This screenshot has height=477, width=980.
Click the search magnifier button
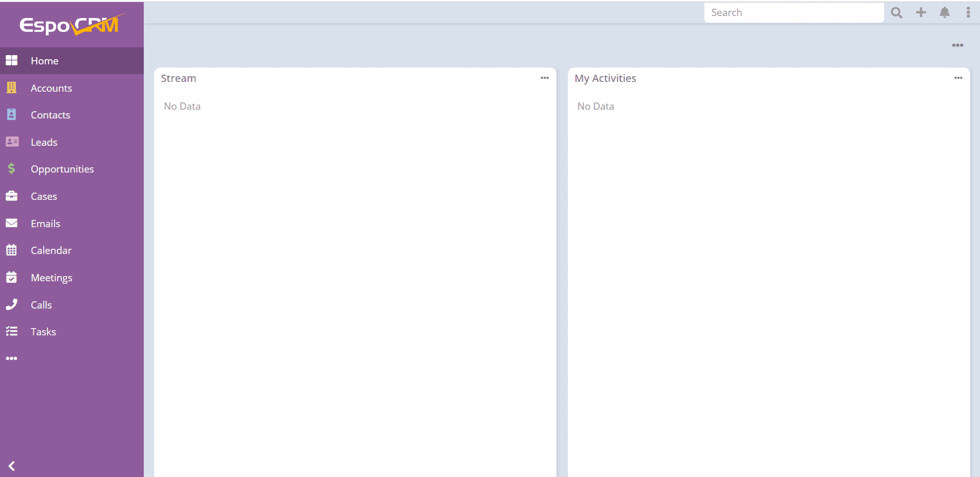tap(897, 12)
